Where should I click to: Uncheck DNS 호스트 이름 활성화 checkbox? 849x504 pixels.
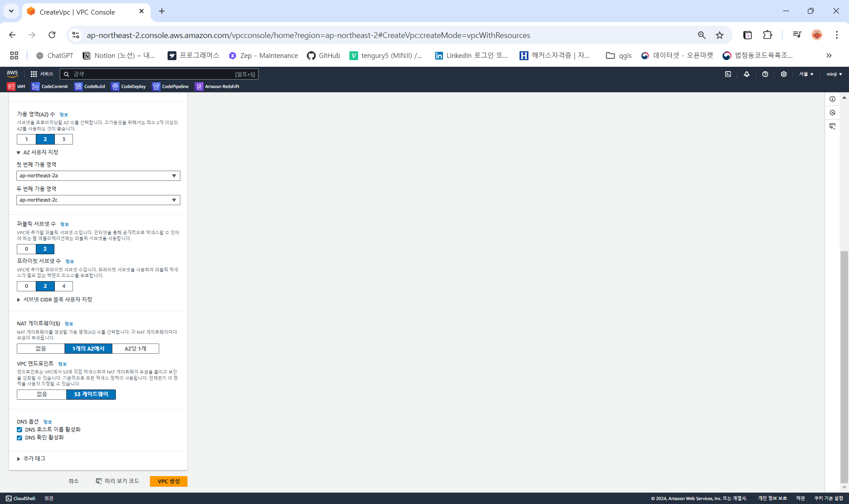tap(19, 430)
